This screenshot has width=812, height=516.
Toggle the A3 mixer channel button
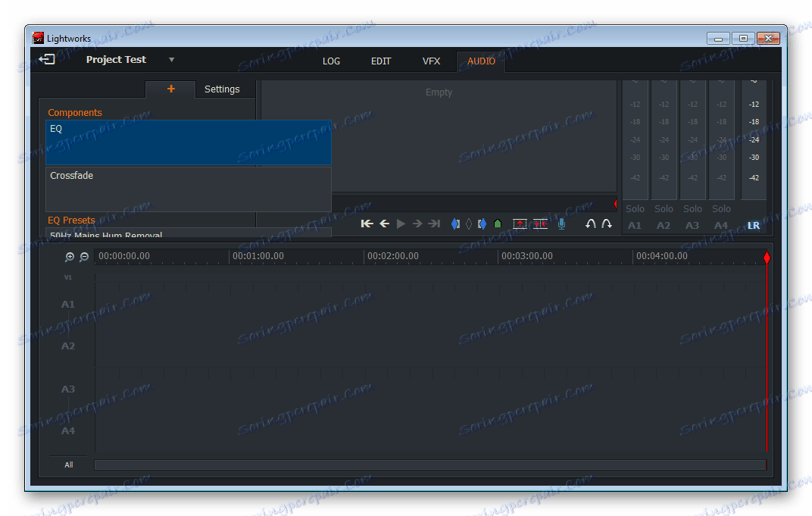[692, 225]
